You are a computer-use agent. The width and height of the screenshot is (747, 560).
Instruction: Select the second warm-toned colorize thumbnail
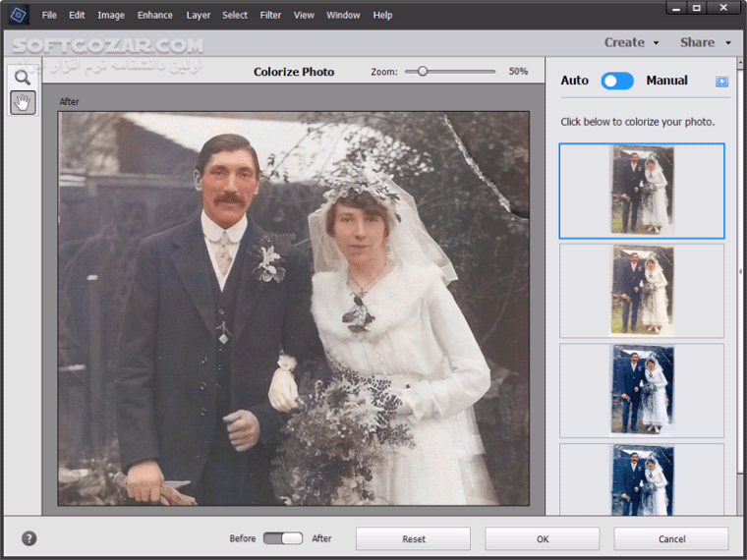642,291
